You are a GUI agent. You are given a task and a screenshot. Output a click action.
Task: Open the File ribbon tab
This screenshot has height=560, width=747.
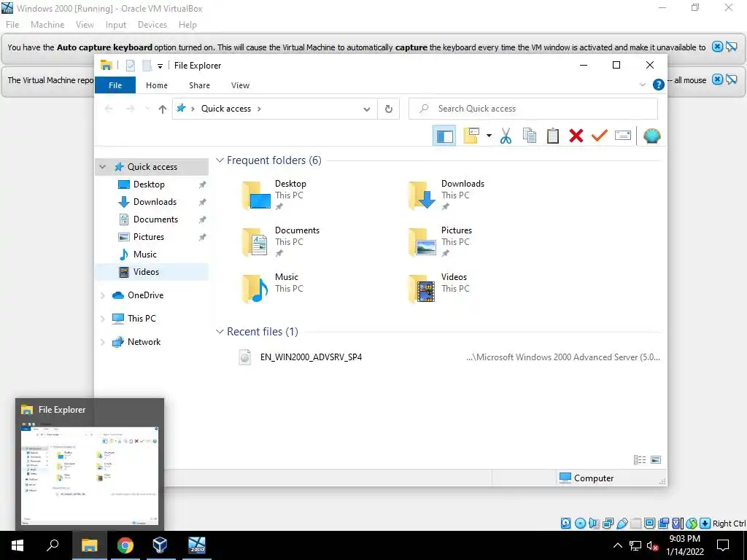[115, 85]
